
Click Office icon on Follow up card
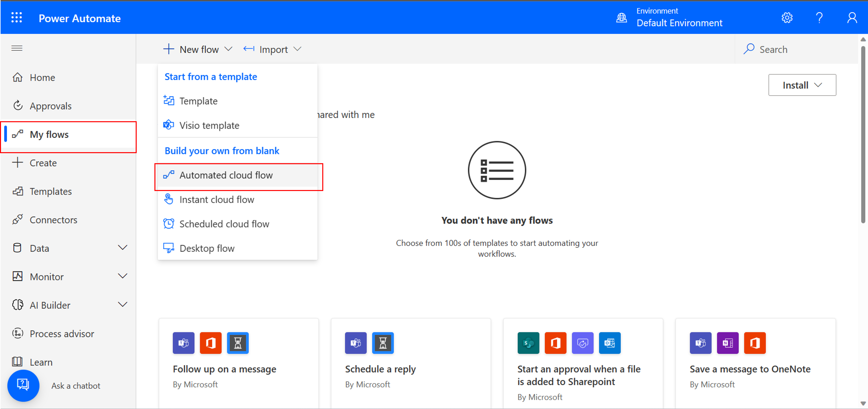(211, 343)
